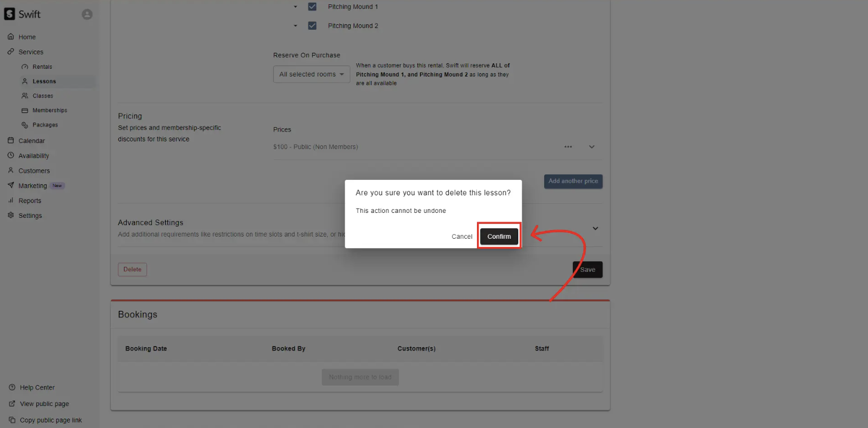Click the Customers person icon
Viewport: 868px width, 428px height.
pos(10,171)
